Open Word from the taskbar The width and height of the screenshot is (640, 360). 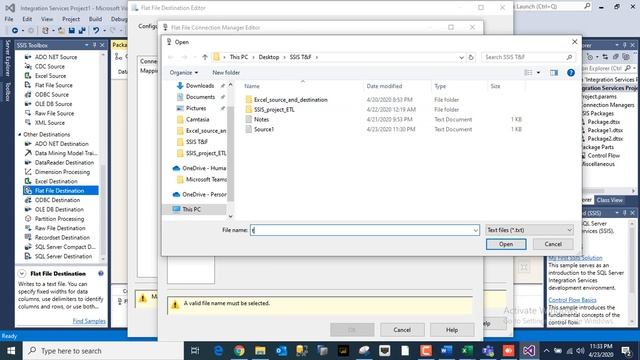pos(446,351)
